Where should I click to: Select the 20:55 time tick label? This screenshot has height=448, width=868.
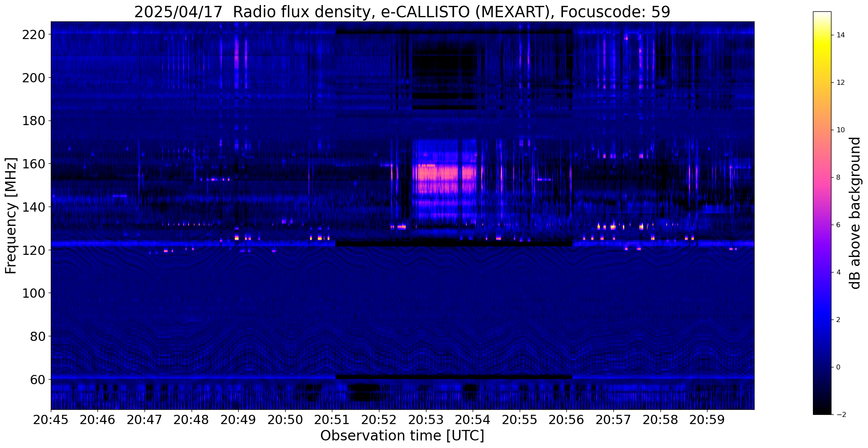520,420
